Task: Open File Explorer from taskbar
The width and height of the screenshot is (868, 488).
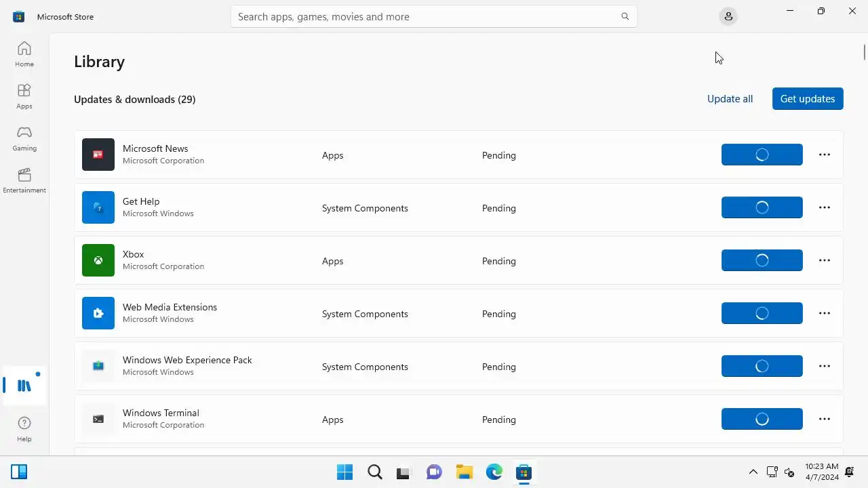Action: (464, 472)
